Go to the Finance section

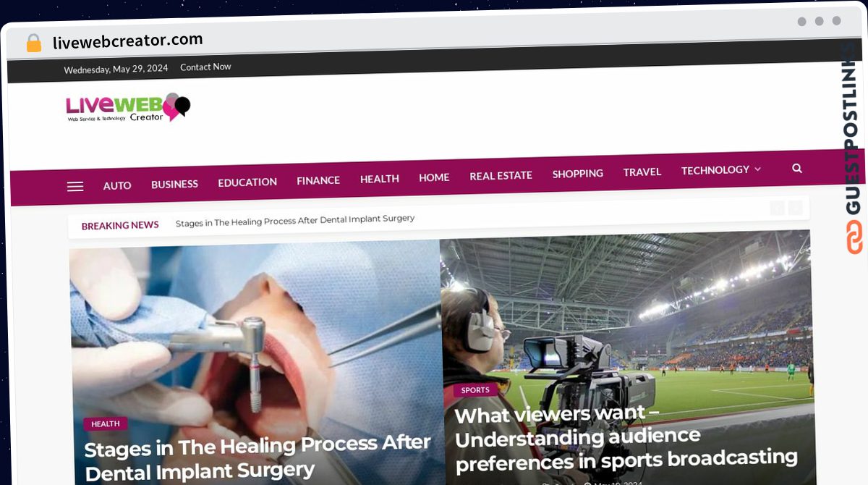tap(318, 180)
